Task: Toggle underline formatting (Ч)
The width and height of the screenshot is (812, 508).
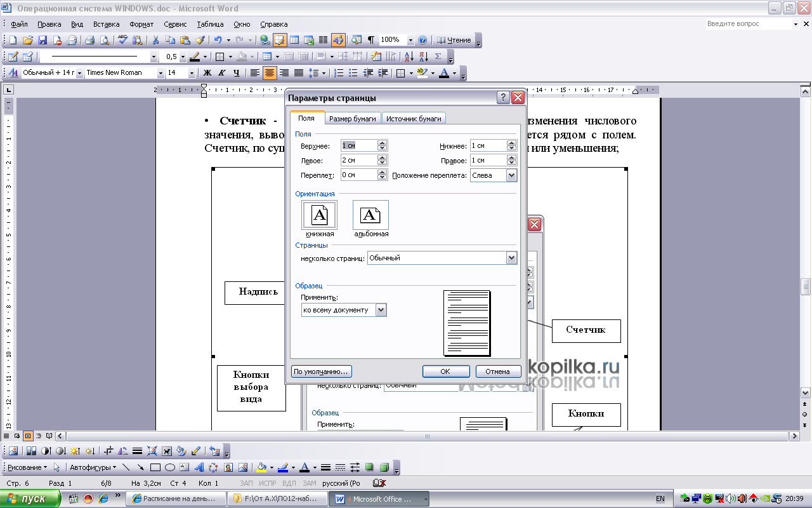Action: (236, 73)
